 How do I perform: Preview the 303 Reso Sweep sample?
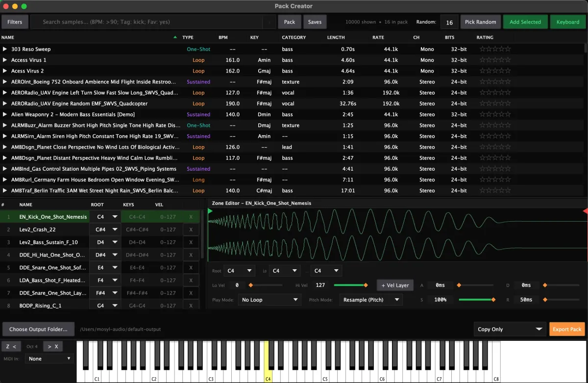[x=5, y=49]
